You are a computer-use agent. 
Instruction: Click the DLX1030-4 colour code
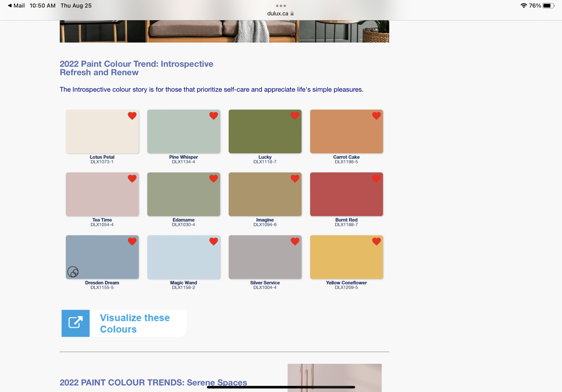click(x=184, y=225)
